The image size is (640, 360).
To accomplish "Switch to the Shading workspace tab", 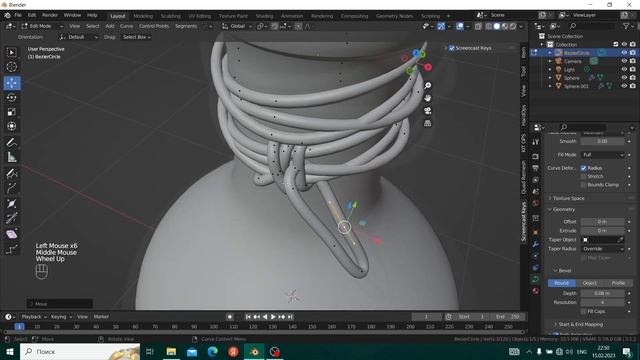I will [264, 16].
